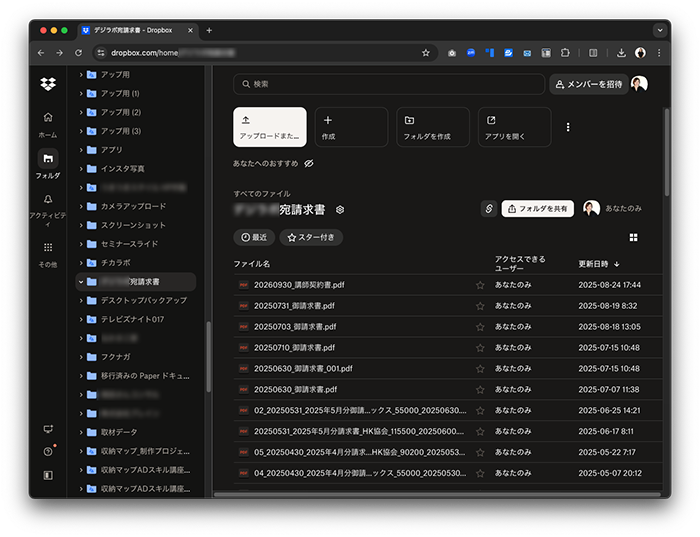
Task: Click フォルダを共有 share button
Action: pyautogui.click(x=538, y=208)
